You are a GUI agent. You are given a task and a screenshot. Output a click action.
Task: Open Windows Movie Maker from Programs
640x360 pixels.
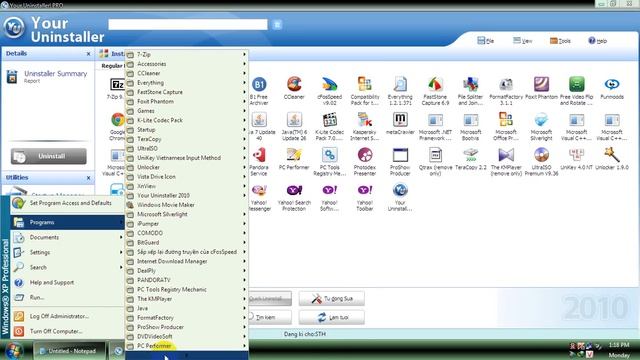(187, 205)
